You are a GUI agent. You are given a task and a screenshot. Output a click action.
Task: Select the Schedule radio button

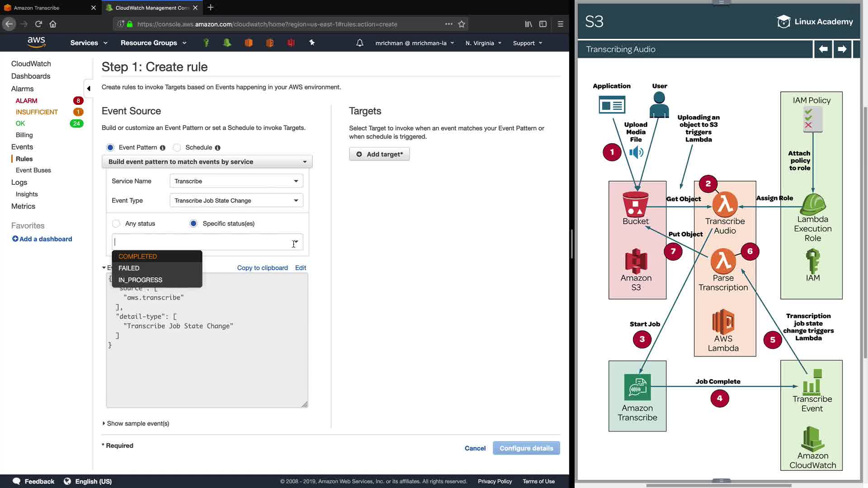177,147
